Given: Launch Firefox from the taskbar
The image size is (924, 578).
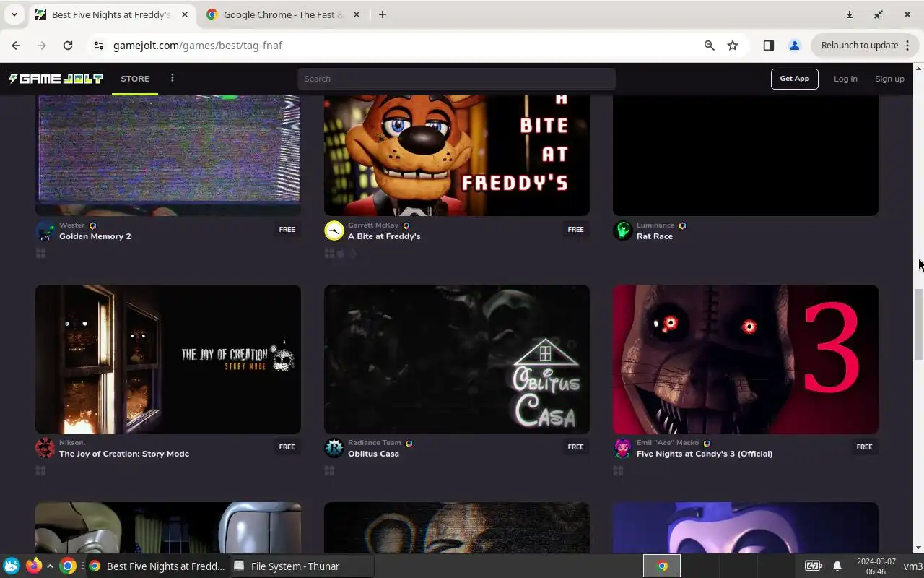Looking at the screenshot, I should 33,566.
